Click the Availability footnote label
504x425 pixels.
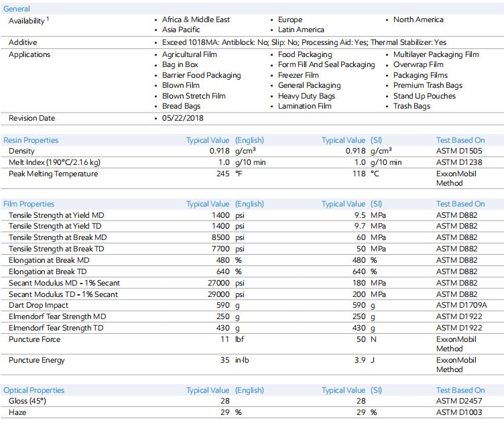point(29,21)
